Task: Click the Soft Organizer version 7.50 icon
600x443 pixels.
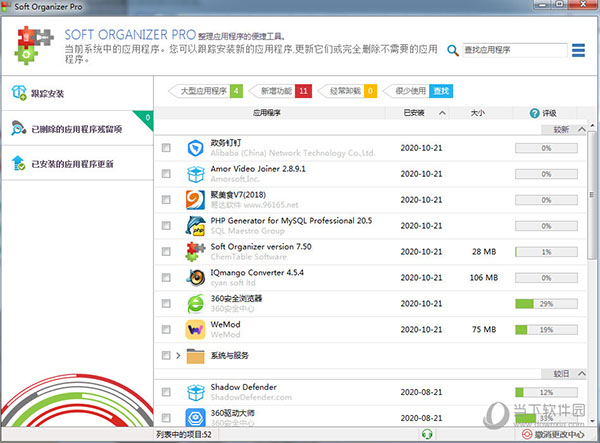Action: pyautogui.click(x=196, y=252)
